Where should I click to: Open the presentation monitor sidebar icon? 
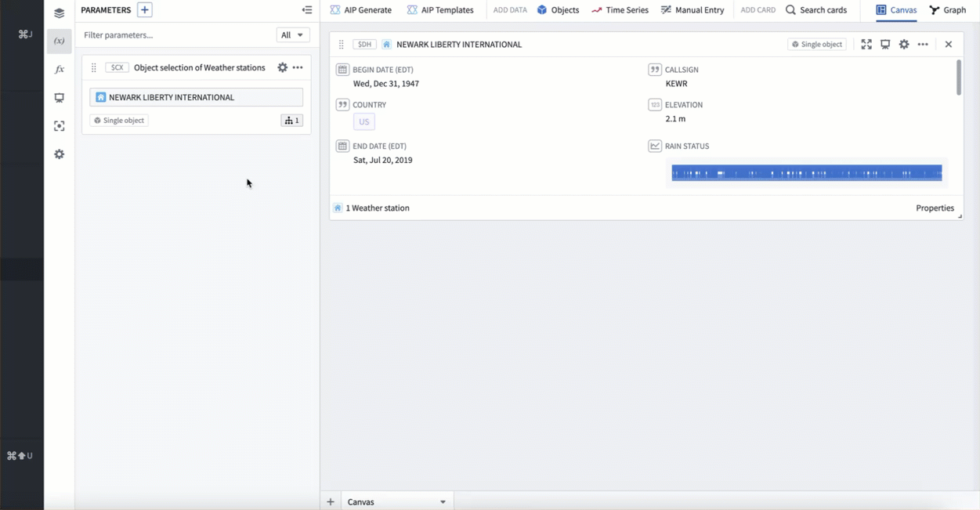coord(59,98)
